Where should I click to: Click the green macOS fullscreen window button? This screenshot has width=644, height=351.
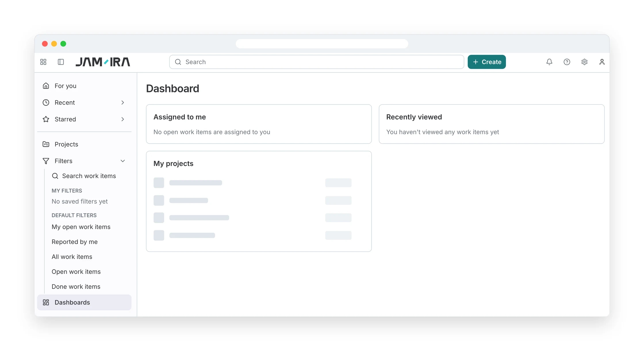63,44
